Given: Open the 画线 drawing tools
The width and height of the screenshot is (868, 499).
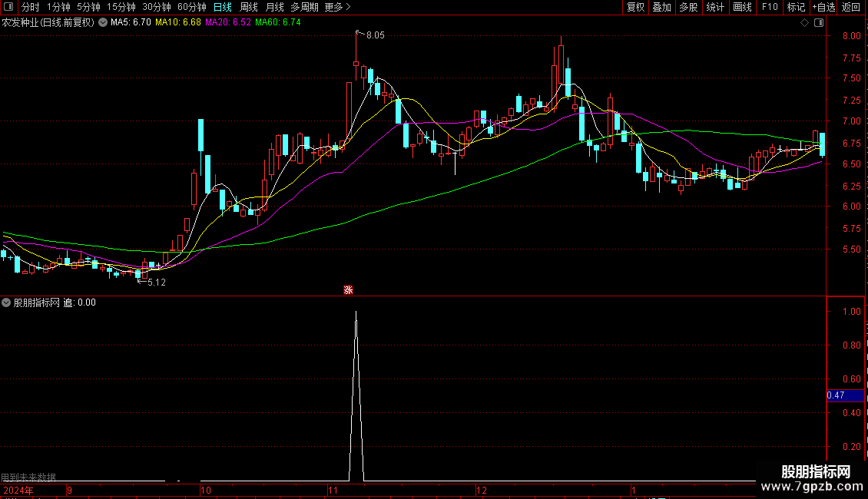Looking at the screenshot, I should [x=742, y=7].
